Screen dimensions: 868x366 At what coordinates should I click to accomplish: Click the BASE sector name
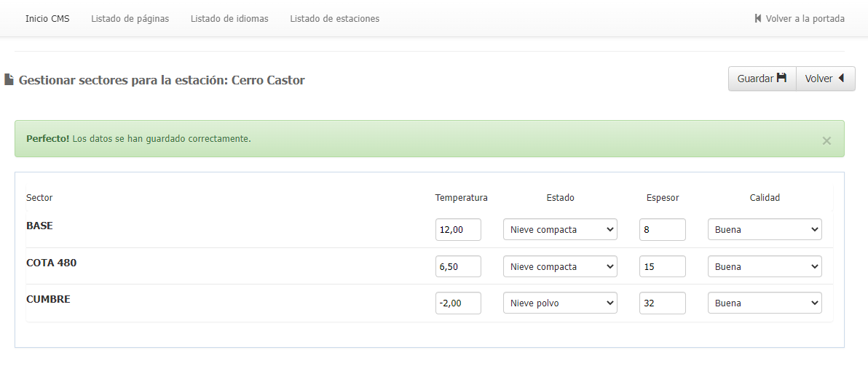[39, 226]
